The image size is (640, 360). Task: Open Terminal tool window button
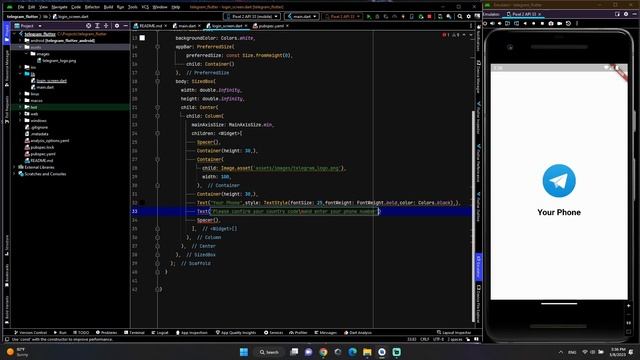[134, 333]
